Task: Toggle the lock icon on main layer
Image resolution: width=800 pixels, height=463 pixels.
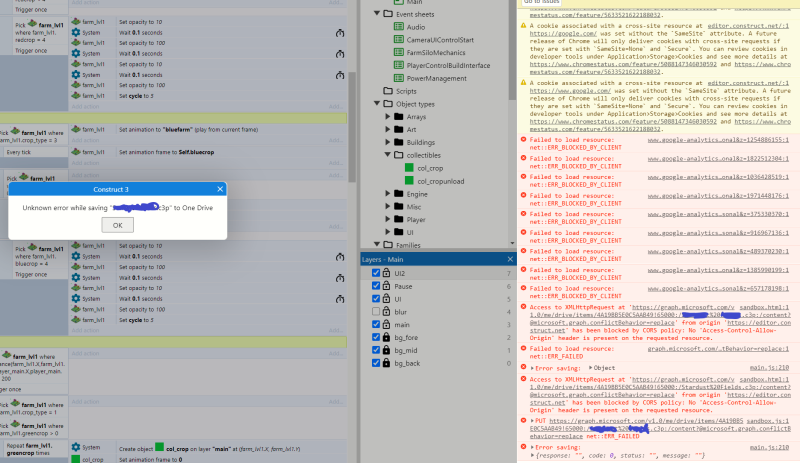Action: click(386, 324)
